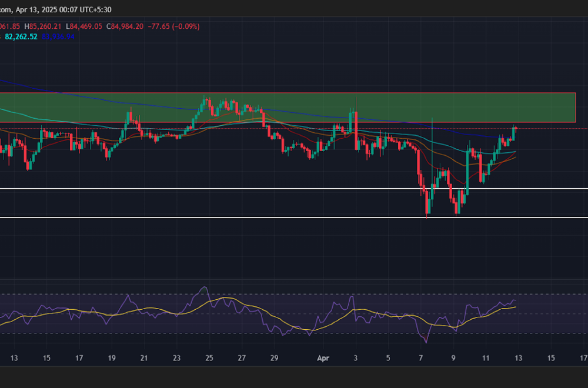
Task: Select the green resistance zone rectangle
Action: pos(288,108)
